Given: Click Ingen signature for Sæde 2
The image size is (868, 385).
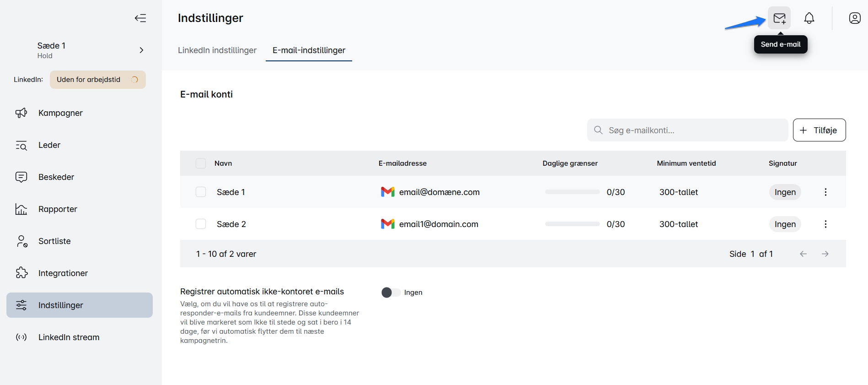Looking at the screenshot, I should click(x=785, y=224).
